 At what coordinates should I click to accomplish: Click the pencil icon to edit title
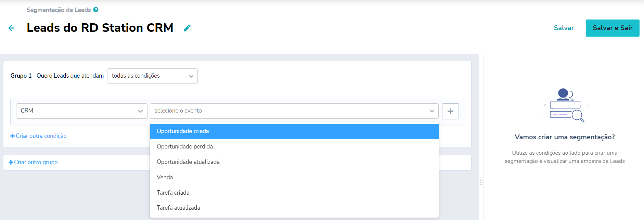(187, 28)
